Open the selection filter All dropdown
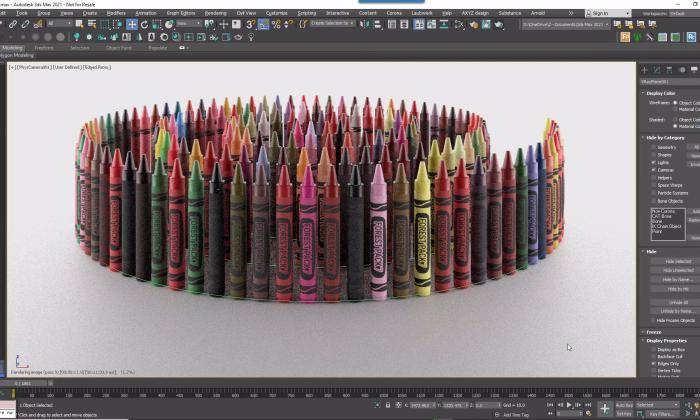 pyautogui.click(x=59, y=23)
